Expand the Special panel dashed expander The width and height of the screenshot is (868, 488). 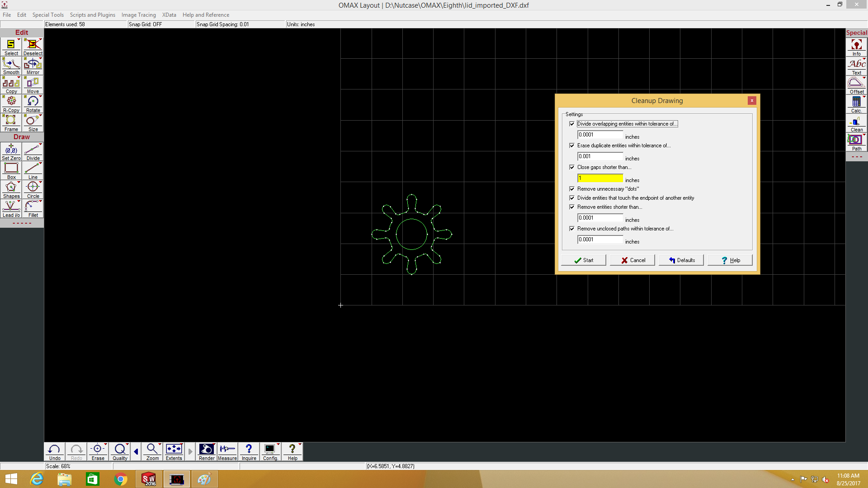click(x=856, y=157)
